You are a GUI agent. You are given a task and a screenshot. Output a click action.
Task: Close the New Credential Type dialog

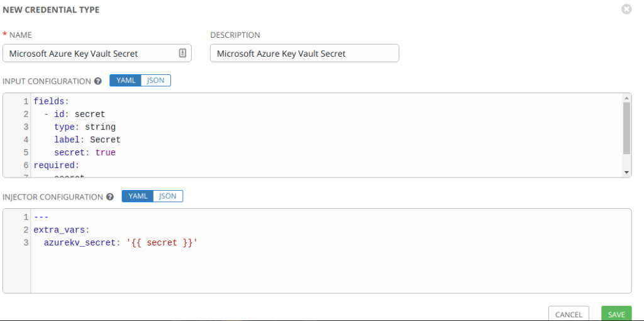point(626,9)
